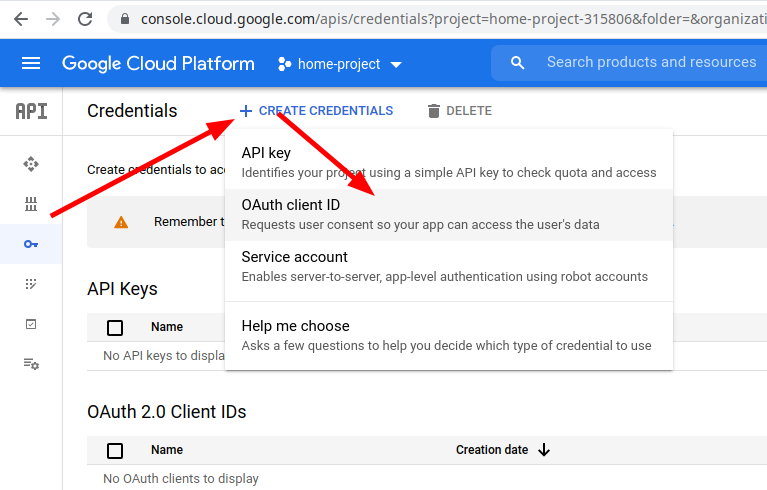The height and width of the screenshot is (490, 767).
Task: Choose OAuth client ID from the menu
Action: click(x=449, y=215)
